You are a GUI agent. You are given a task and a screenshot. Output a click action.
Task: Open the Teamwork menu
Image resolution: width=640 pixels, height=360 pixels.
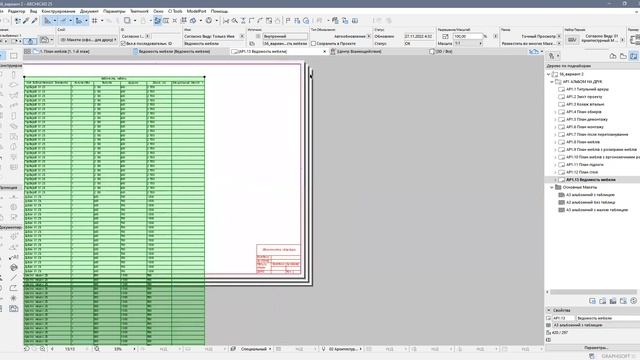pyautogui.click(x=139, y=11)
